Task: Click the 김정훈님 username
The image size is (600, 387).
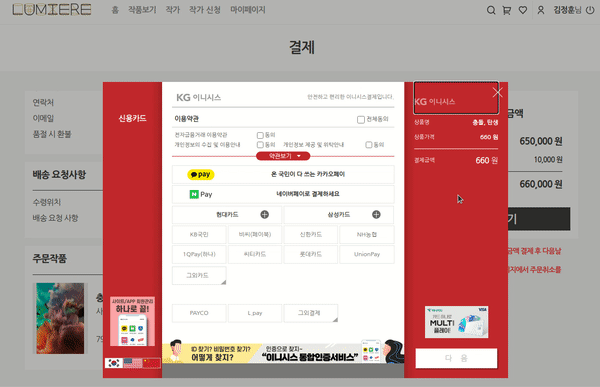Action: coord(567,10)
